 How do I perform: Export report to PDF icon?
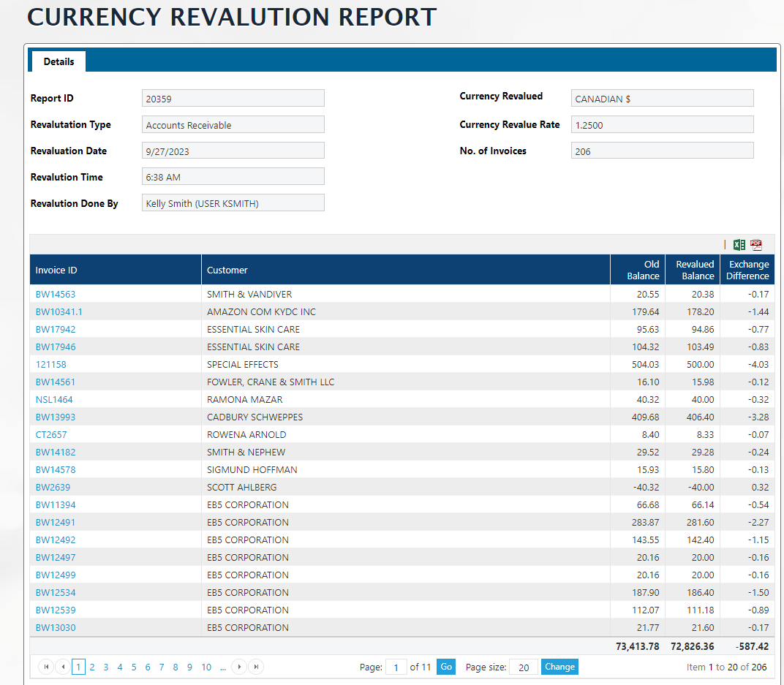pos(756,245)
